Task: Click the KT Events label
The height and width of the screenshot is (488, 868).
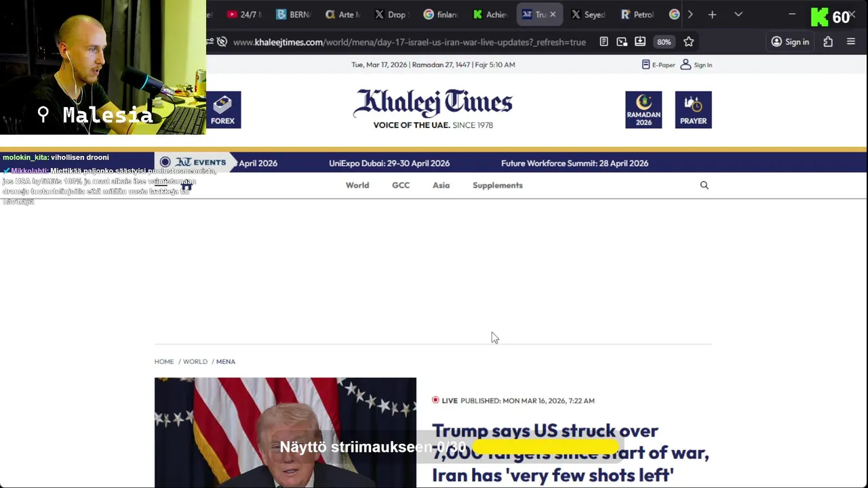Action: pyautogui.click(x=194, y=163)
